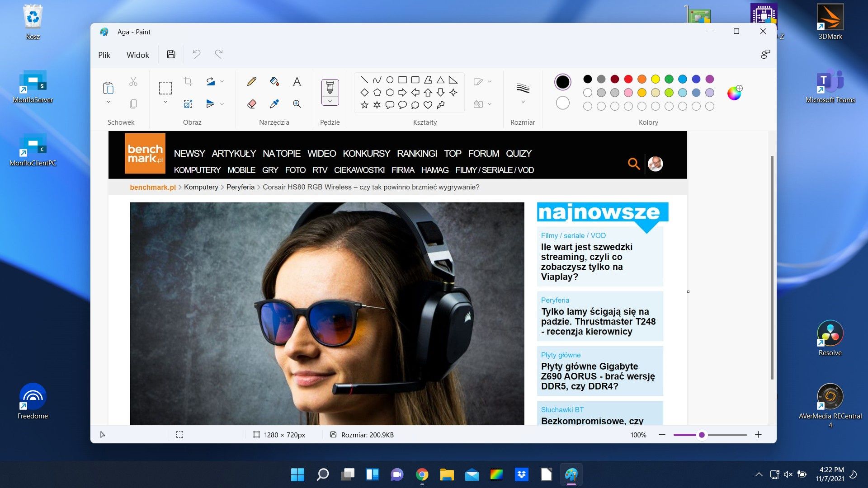
Task: Open Chrome from the taskbar
Action: pyautogui.click(x=422, y=474)
